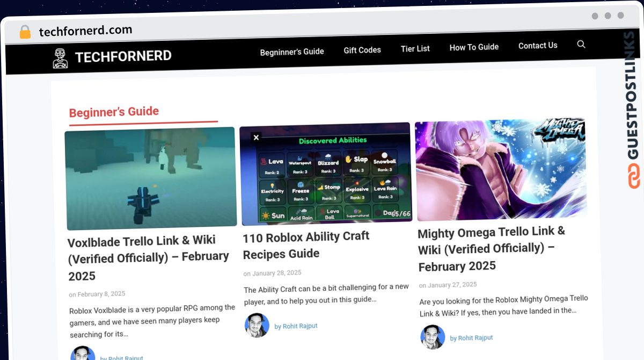644x360 pixels.
Task: Visit the Contact Us page
Action: (538, 46)
